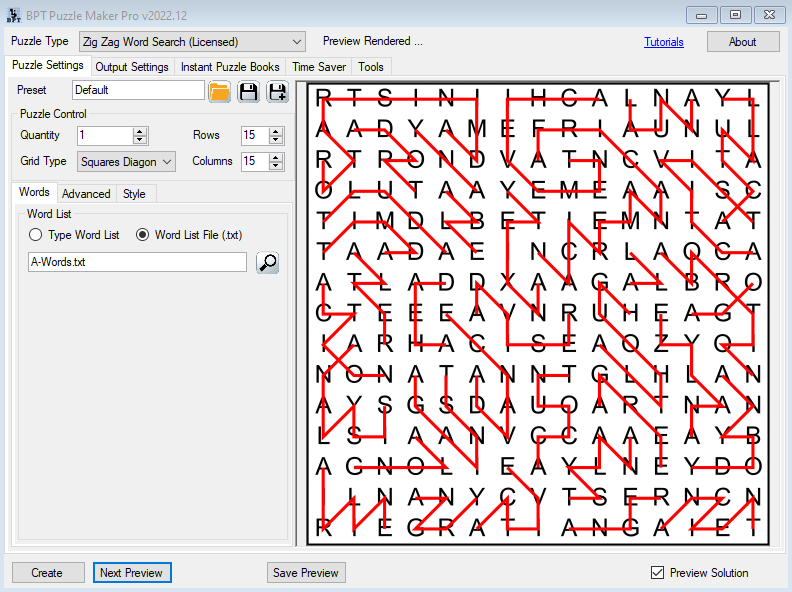
Task: Click the A-Words.txt file path field
Action: 137,262
